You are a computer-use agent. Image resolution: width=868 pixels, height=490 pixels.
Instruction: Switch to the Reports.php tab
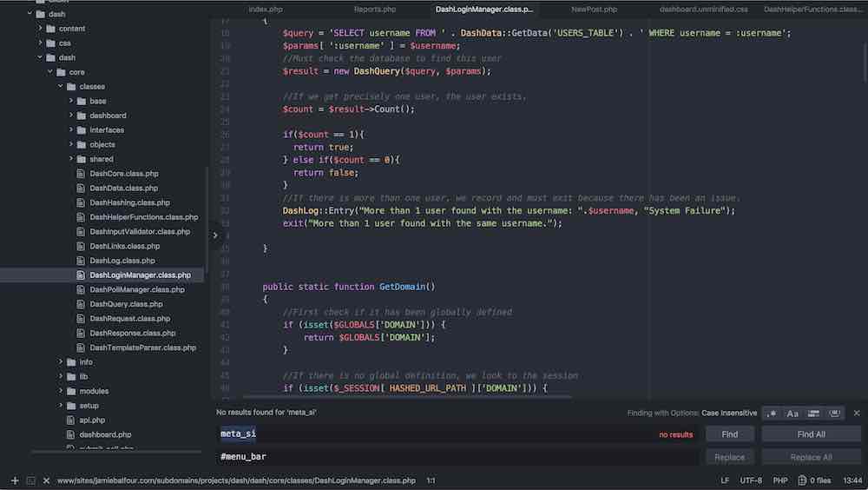[x=375, y=9]
